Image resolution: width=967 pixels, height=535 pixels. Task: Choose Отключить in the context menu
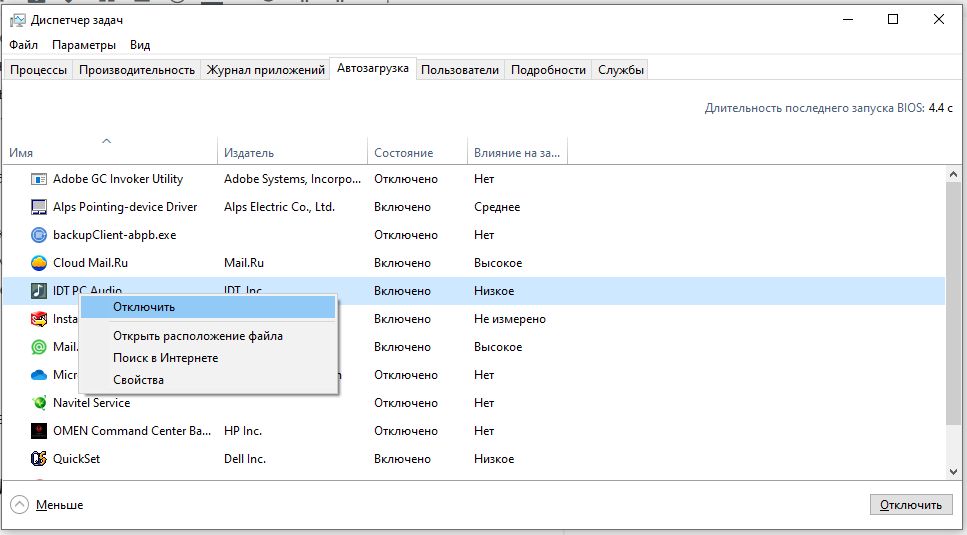(x=144, y=307)
